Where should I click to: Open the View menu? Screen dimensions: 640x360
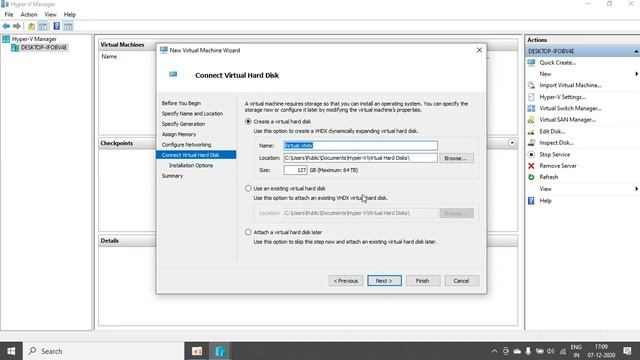[50, 14]
